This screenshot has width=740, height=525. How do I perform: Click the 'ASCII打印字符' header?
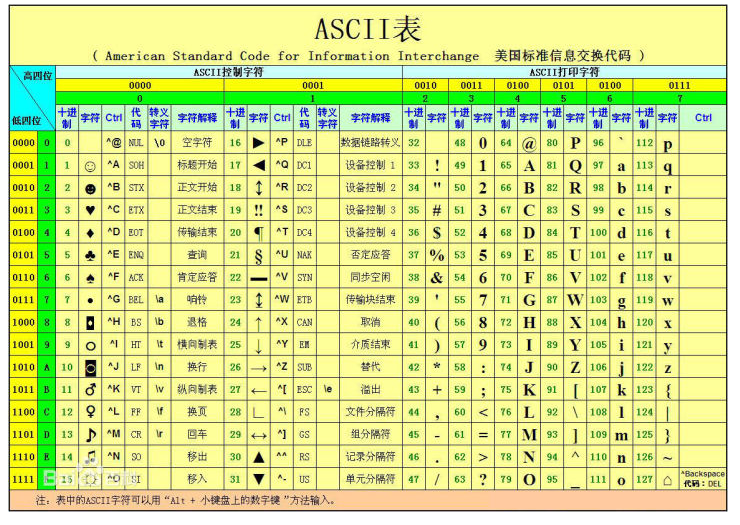tap(564, 72)
